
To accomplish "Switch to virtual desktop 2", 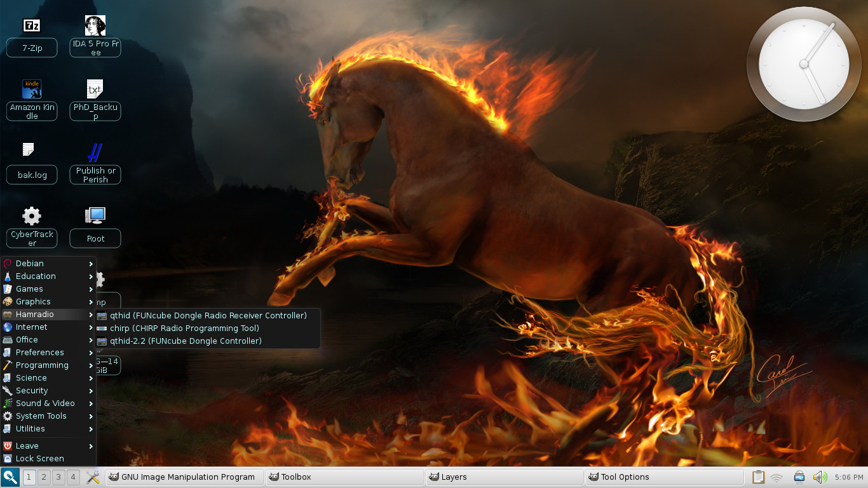I will pyautogui.click(x=44, y=477).
